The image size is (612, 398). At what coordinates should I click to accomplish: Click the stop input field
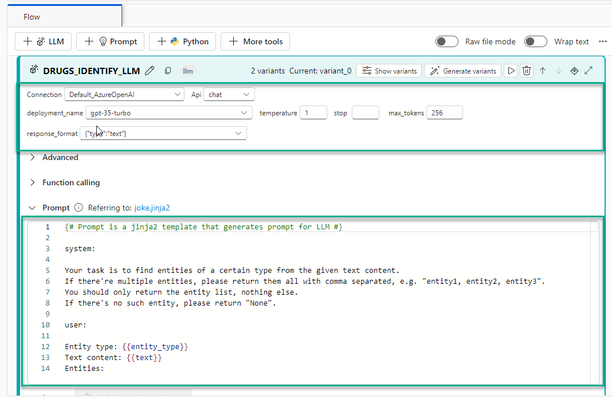pos(365,113)
